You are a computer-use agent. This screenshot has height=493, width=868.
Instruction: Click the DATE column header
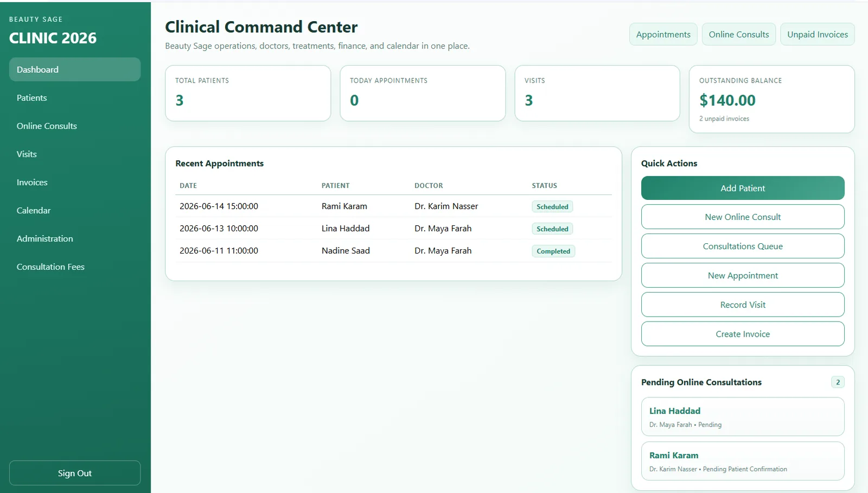tap(188, 186)
